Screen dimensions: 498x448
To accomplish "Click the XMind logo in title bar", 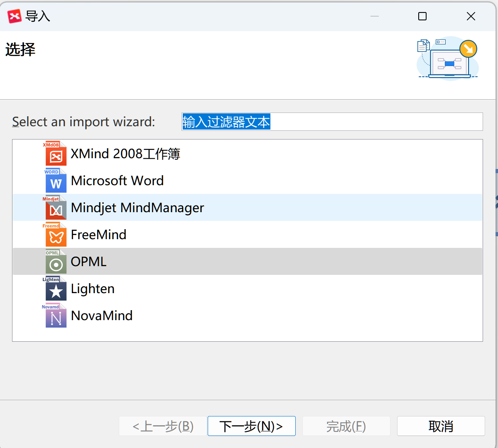I will 14,16.
